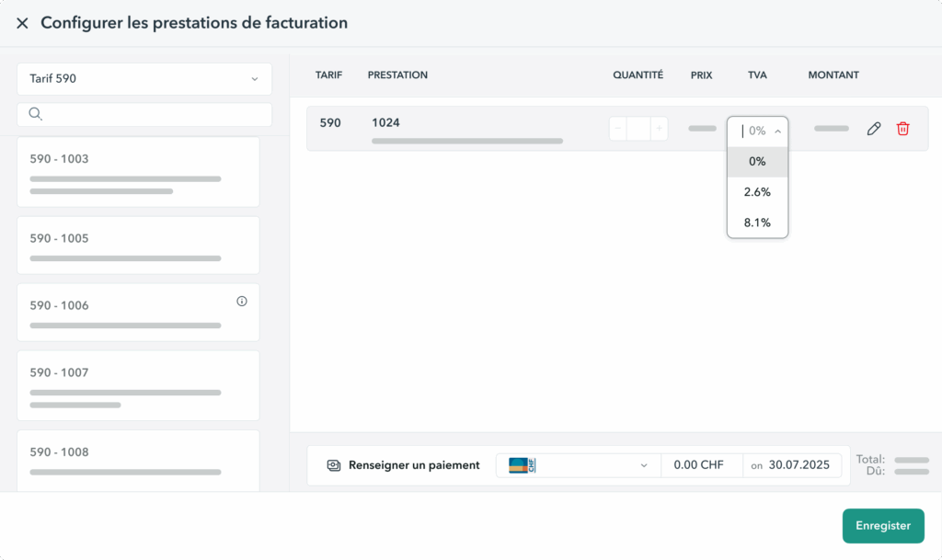
Task: Add the 590 - 1005 service card
Action: point(138,245)
